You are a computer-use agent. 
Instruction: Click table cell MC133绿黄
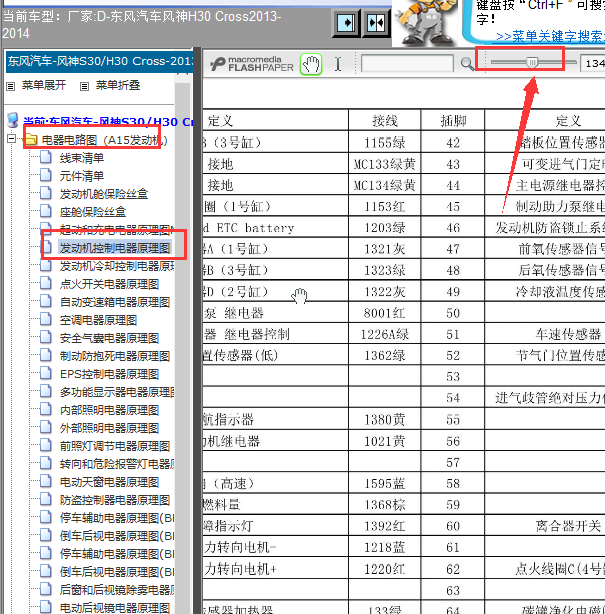click(x=385, y=164)
